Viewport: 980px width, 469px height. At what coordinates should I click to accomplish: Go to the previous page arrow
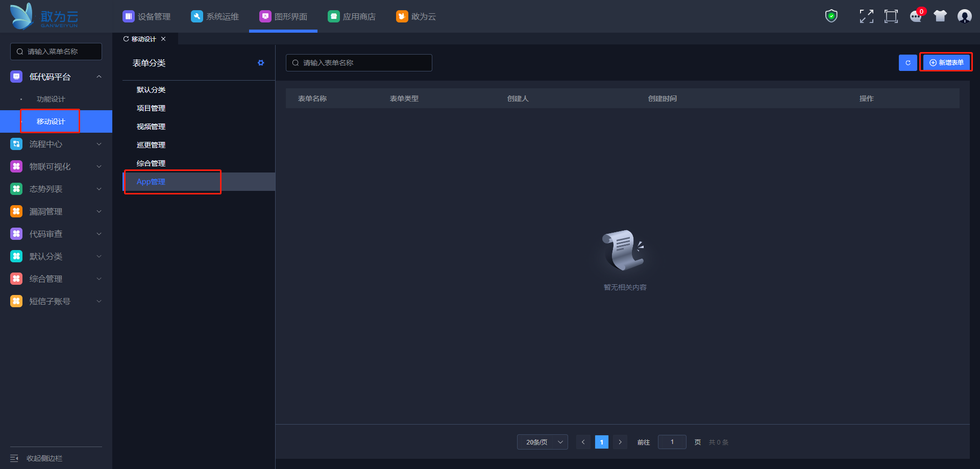tap(583, 442)
